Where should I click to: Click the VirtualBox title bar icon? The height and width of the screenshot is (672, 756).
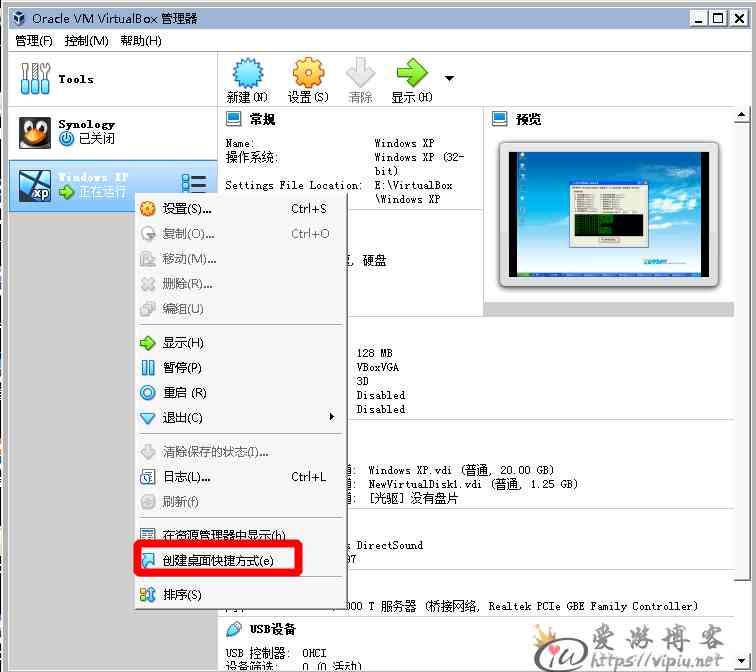(19, 18)
